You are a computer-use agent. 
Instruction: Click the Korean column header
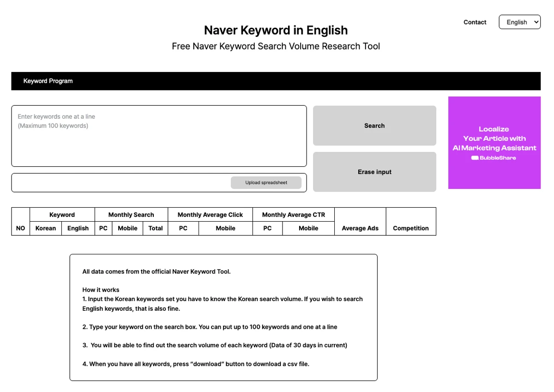click(46, 228)
